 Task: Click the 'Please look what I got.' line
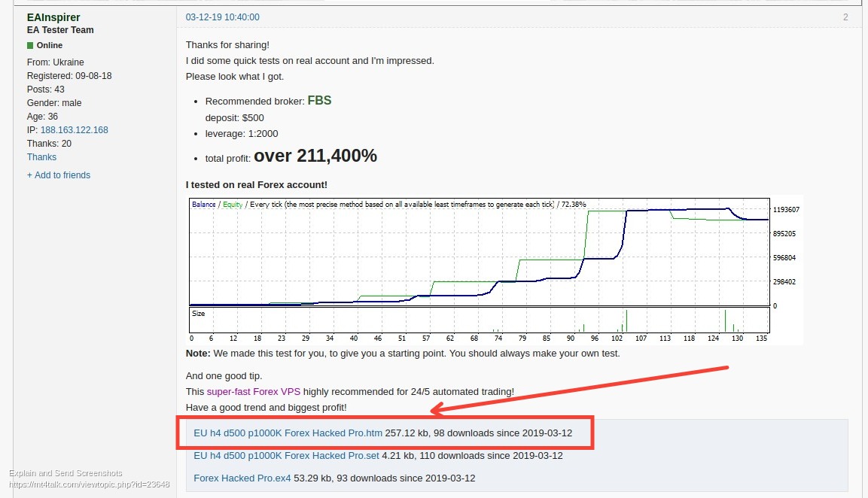(235, 77)
